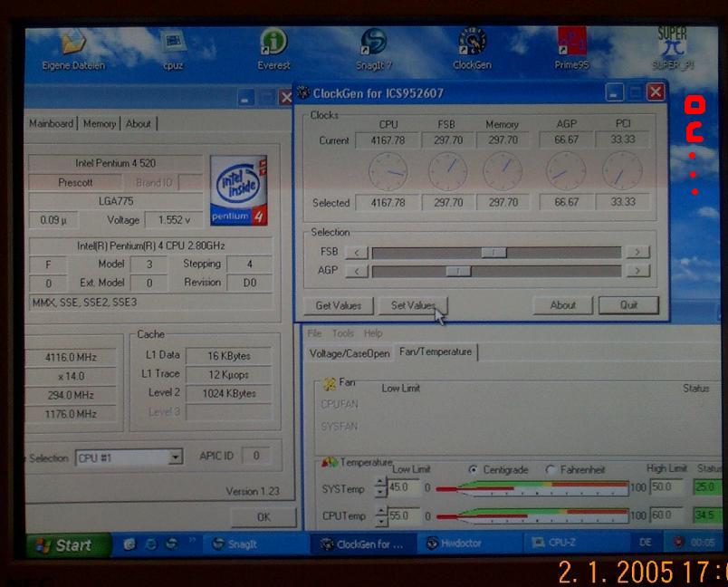The image size is (728, 587).
Task: Click the ClockGen title bar icon
Action: [303, 92]
